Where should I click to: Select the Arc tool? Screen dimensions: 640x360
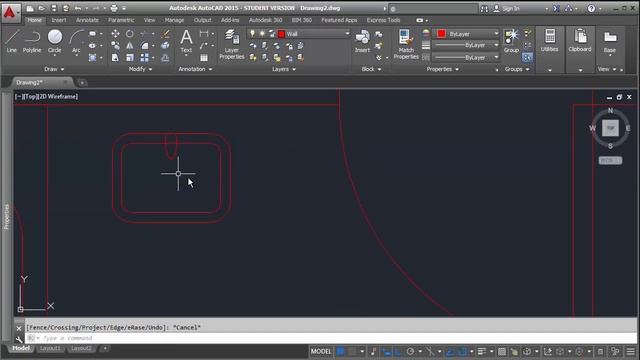click(76, 41)
